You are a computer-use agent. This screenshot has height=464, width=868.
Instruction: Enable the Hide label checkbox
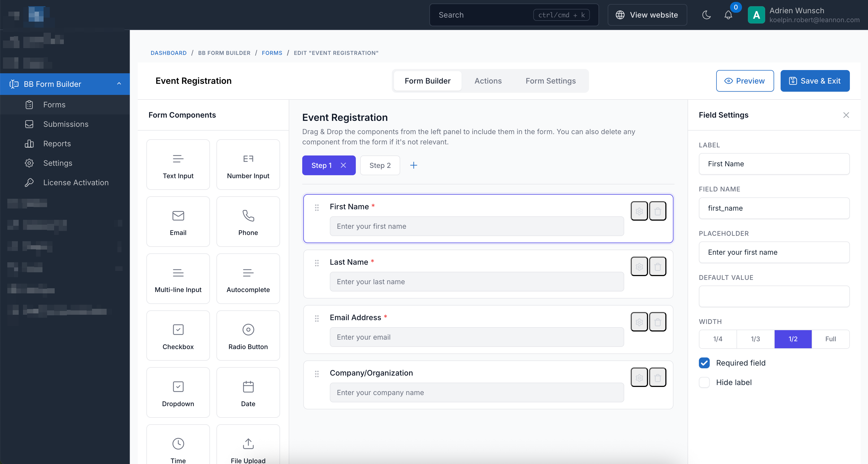(x=704, y=382)
